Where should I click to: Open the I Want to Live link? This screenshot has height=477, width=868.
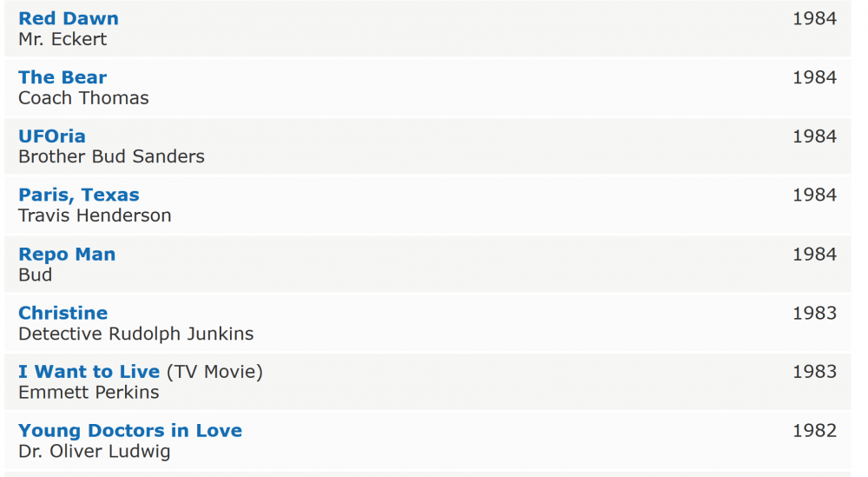pyautogui.click(x=89, y=372)
